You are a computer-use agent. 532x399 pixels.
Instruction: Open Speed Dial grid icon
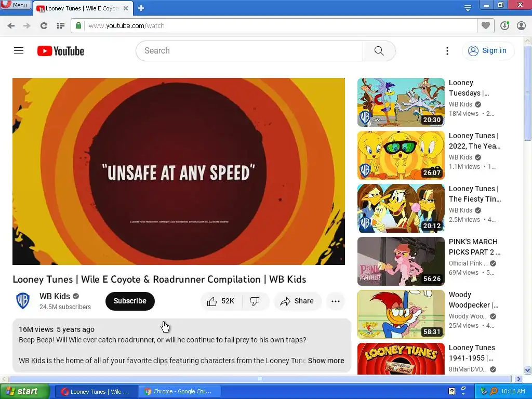click(x=61, y=26)
